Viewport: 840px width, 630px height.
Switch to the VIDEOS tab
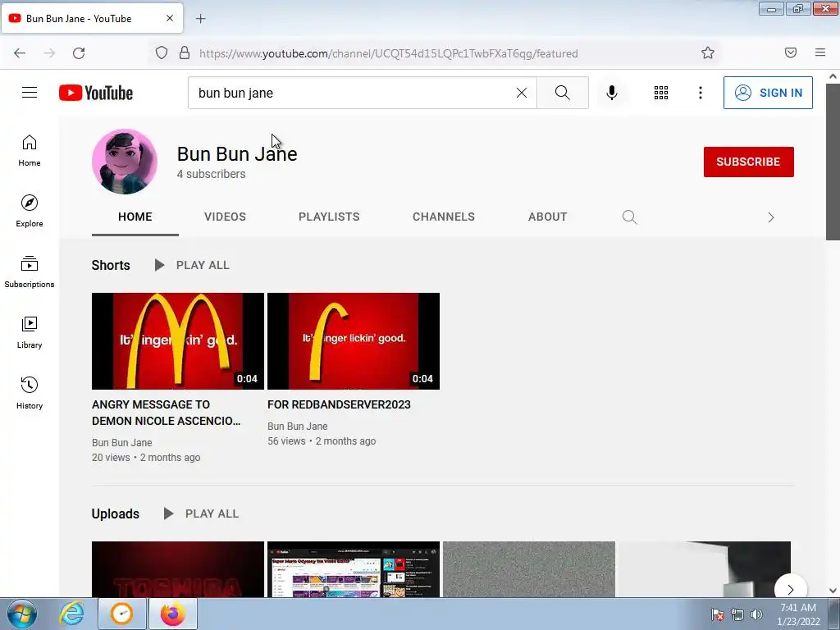tap(225, 217)
